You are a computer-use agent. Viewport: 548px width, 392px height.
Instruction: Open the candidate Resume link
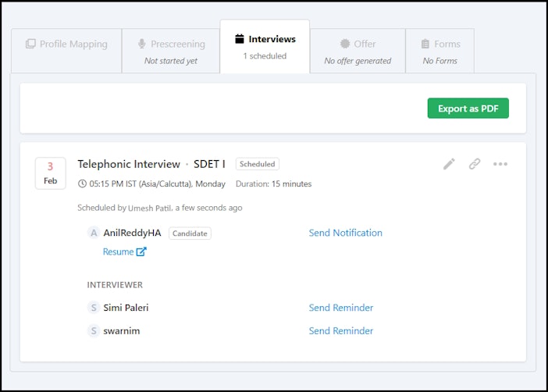[118, 251]
